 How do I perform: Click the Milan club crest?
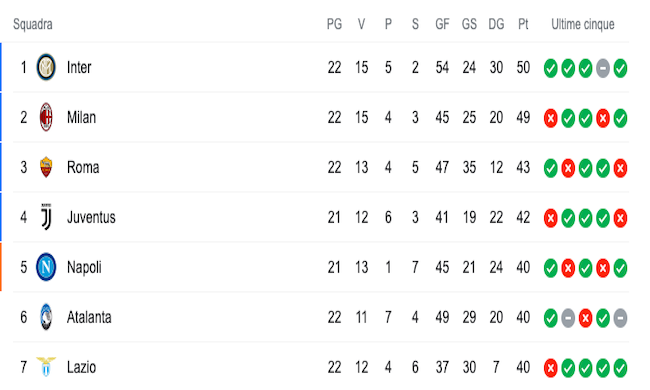pyautogui.click(x=46, y=117)
